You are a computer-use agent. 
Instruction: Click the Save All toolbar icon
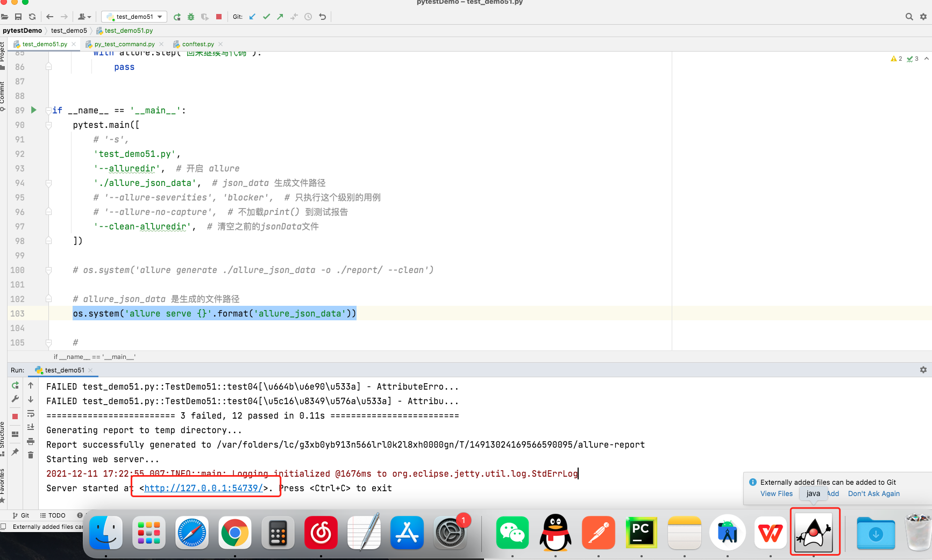point(18,17)
